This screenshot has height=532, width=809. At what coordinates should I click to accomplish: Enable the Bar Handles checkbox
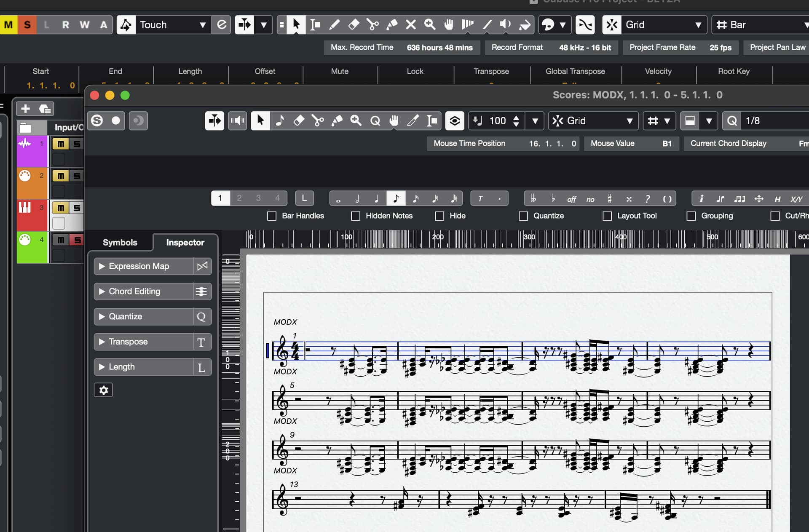coord(272,216)
